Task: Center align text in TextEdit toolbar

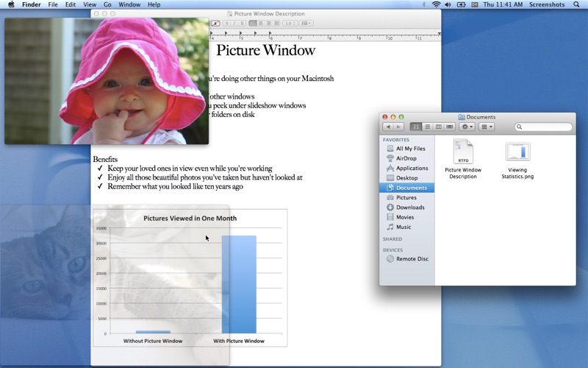Action: 261,24
